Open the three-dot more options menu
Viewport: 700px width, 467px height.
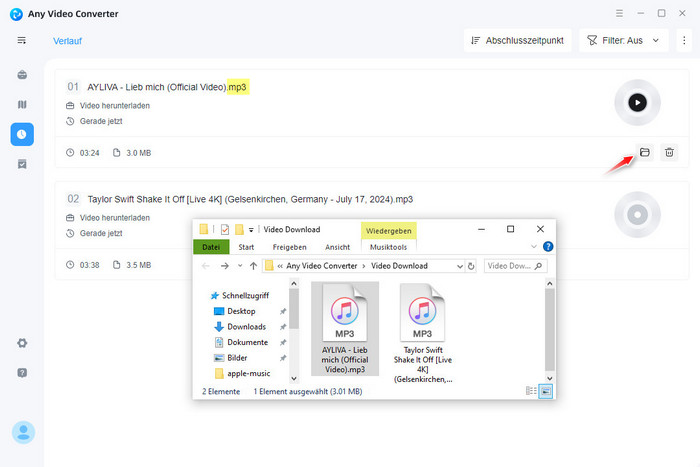click(x=684, y=41)
